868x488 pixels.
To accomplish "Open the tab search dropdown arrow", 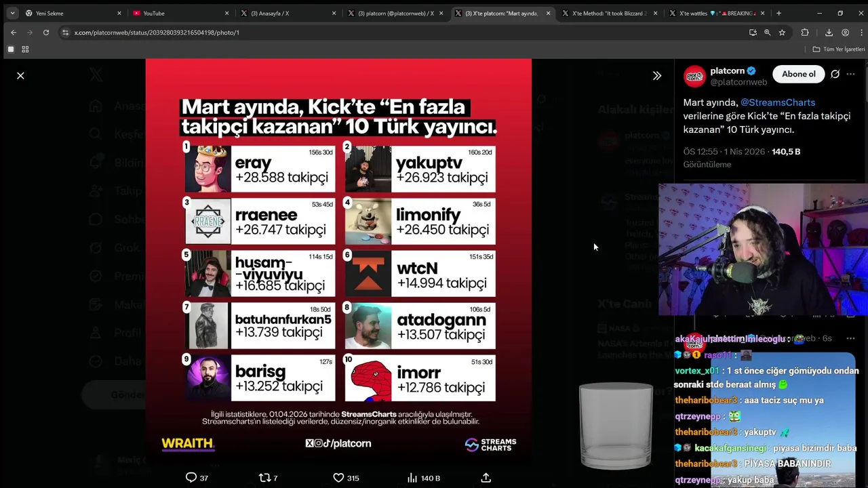I will click(x=12, y=13).
